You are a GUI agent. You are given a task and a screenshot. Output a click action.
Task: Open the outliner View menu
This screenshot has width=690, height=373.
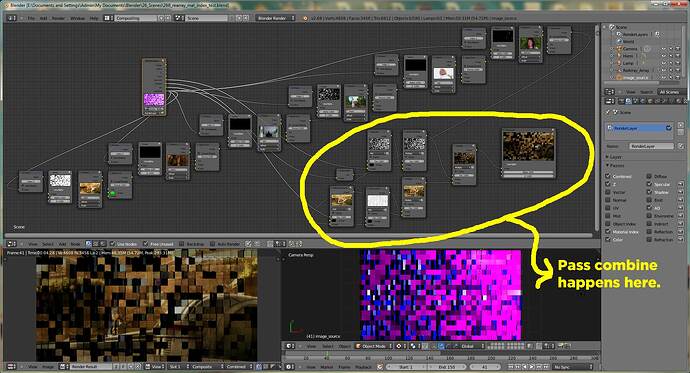(x=631, y=92)
